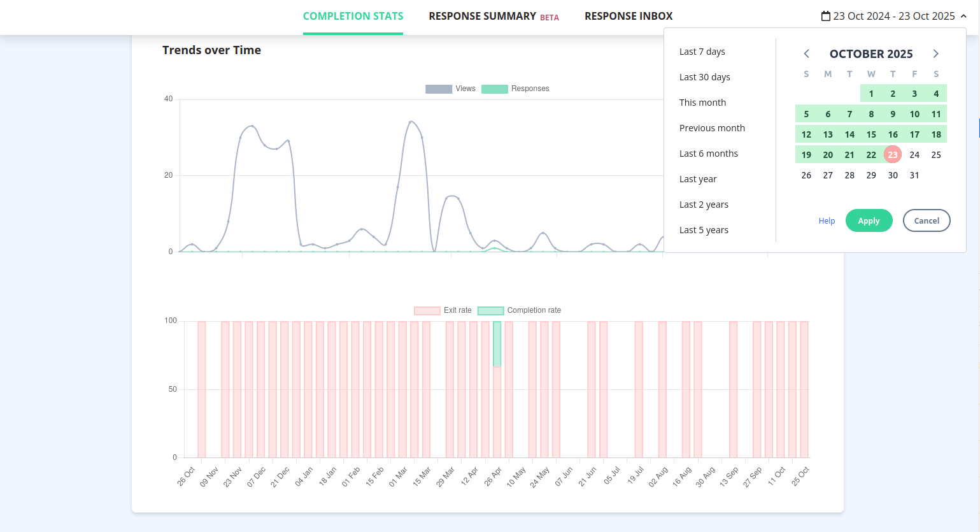This screenshot has height=532, width=980.
Task: Pick the This month option
Action: tap(702, 103)
